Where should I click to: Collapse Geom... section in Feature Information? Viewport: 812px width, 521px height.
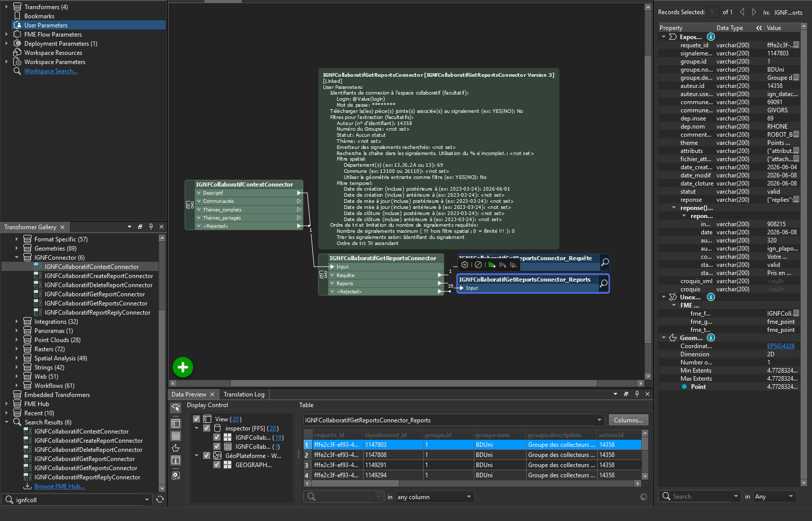point(664,338)
